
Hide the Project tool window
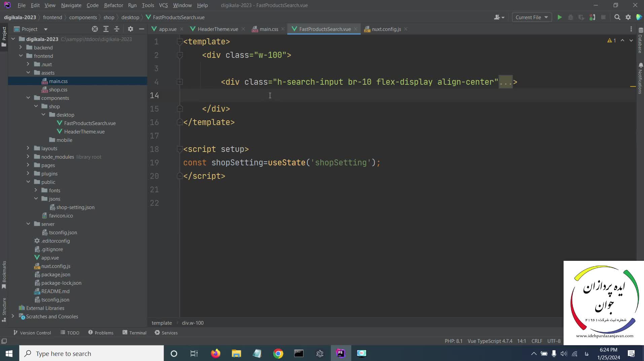pyautogui.click(x=142, y=29)
